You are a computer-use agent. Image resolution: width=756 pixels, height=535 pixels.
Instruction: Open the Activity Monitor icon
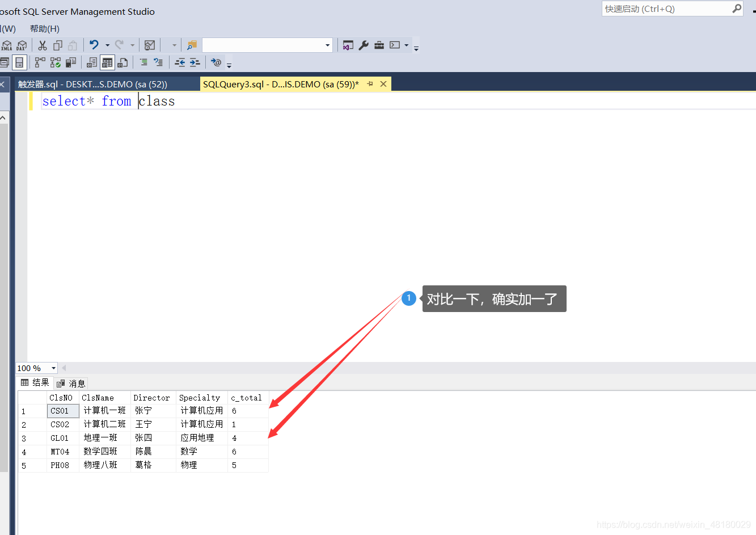(x=150, y=45)
